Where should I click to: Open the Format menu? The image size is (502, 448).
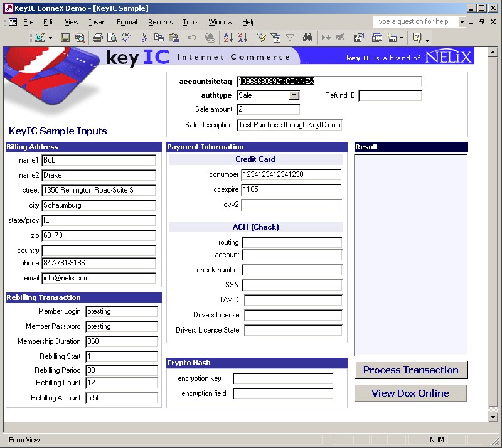click(x=127, y=22)
